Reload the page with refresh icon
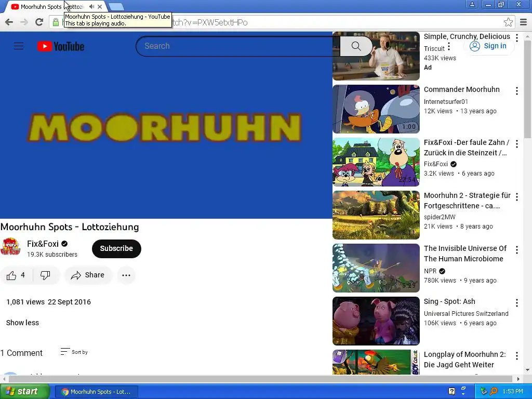 point(39,22)
